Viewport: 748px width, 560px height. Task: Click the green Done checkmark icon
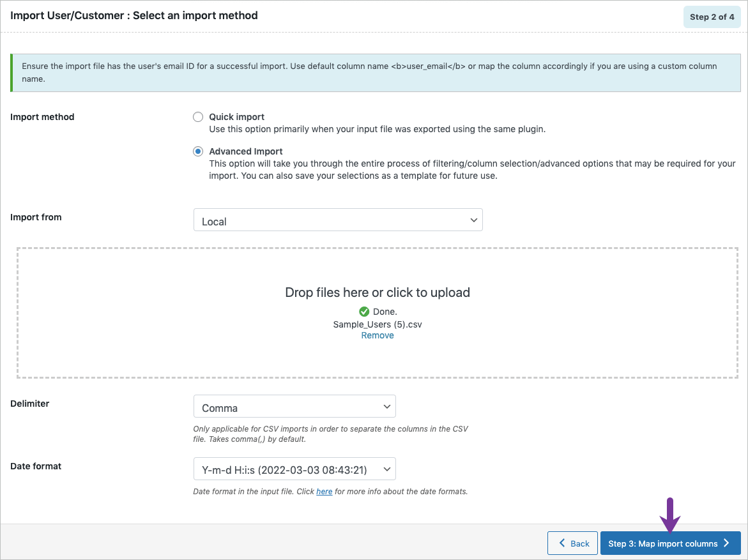[363, 311]
